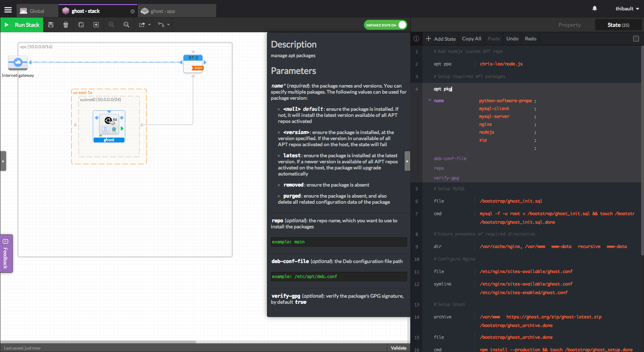This screenshot has height=352, width=644.
Task: Click the Undo button
Action: point(512,39)
